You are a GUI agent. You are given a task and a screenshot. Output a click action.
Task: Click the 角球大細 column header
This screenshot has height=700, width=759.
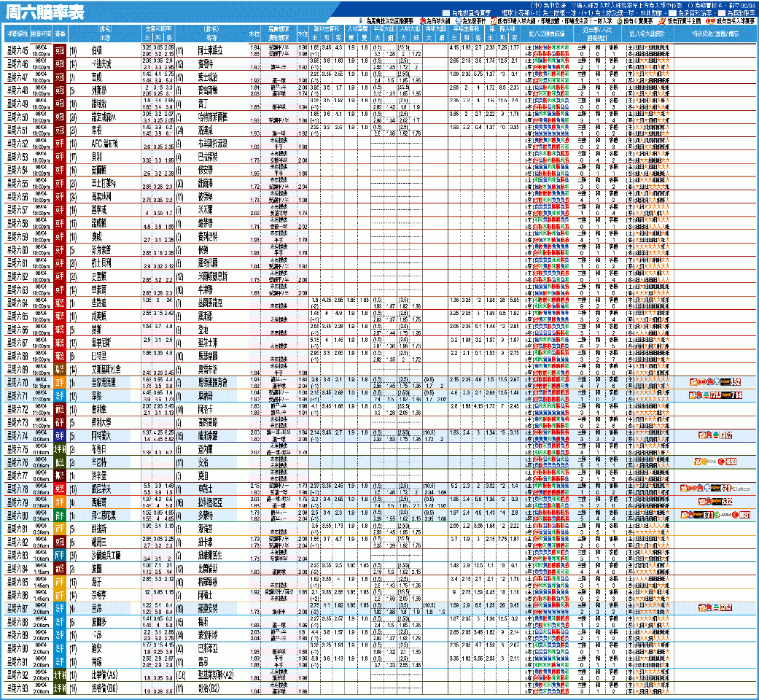(x=435, y=29)
